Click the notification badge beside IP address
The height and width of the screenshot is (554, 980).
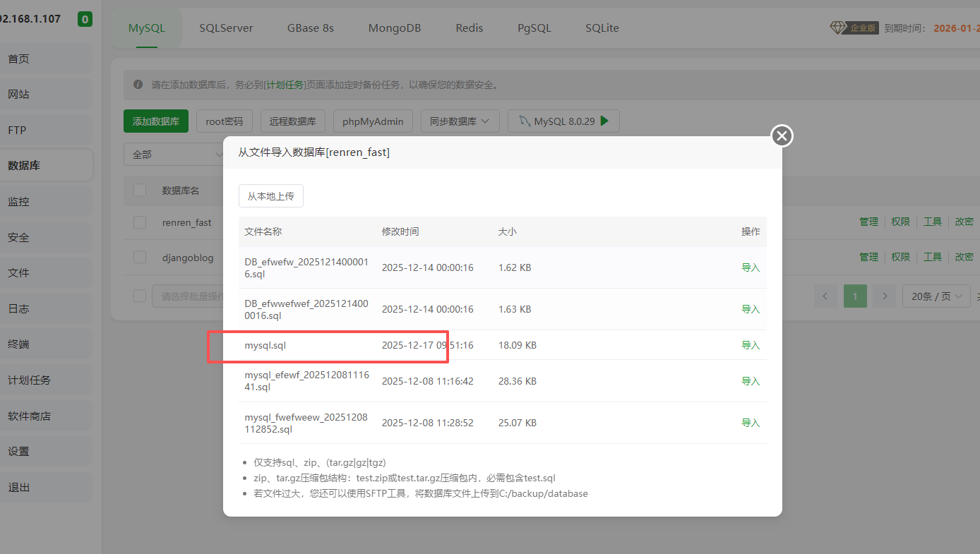pos(84,19)
